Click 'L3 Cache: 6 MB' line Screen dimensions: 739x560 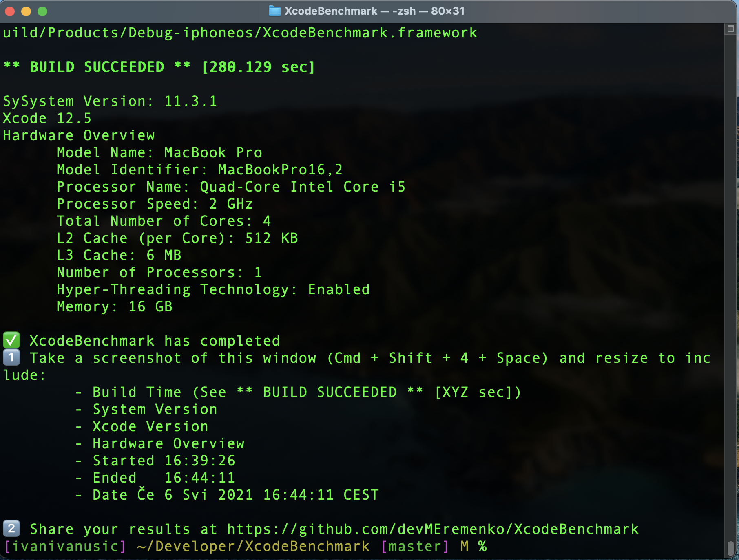119,255
